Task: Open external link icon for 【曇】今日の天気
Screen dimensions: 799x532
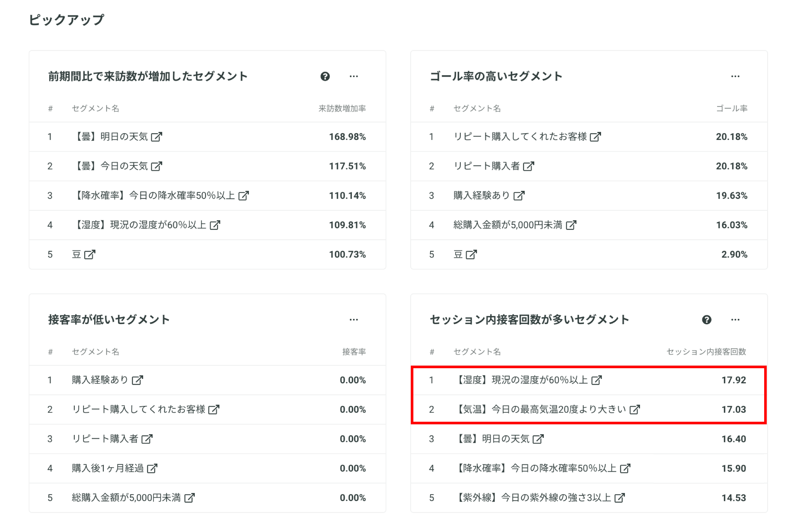Action: 156,166
